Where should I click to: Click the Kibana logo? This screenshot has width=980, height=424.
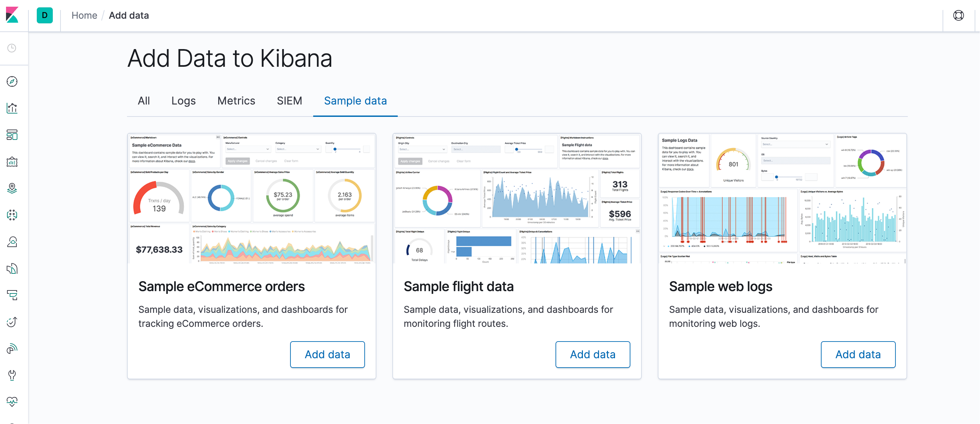pos(12,15)
